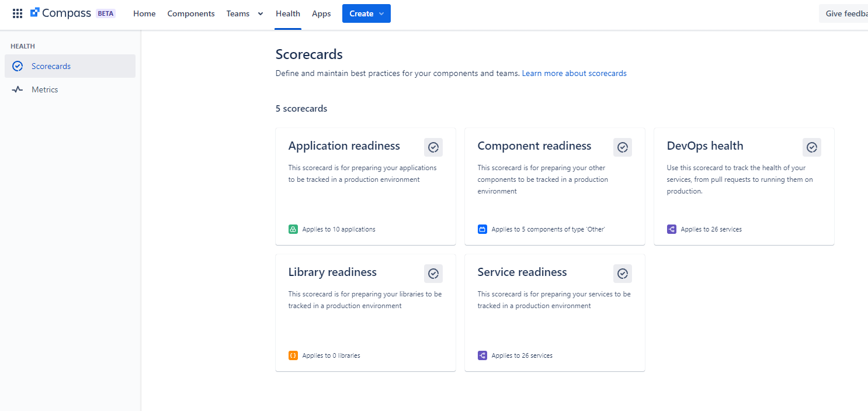Click the Give feedback button

click(843, 13)
